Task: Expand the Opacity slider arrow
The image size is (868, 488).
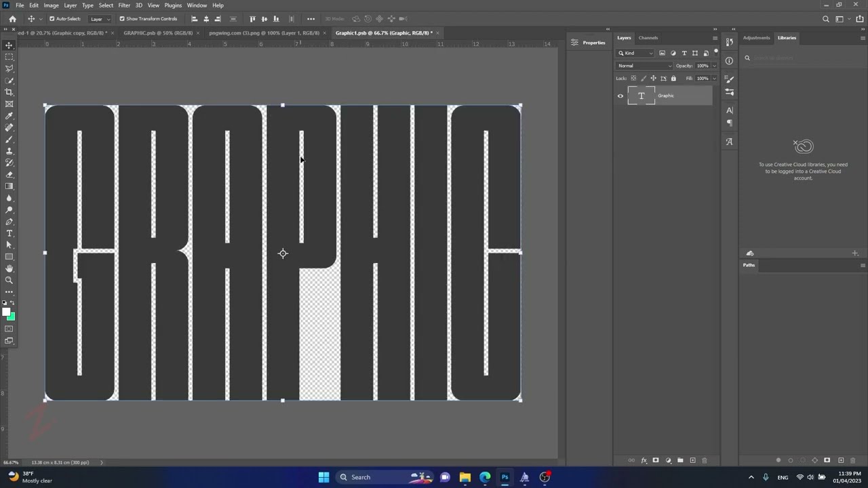Action: point(714,66)
